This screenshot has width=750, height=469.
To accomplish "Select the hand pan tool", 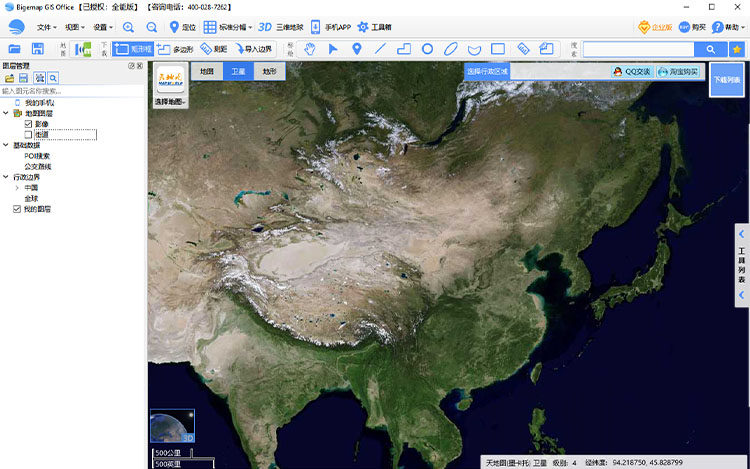I will [x=310, y=49].
